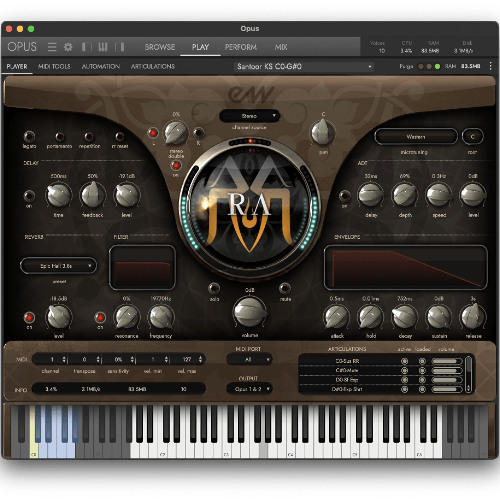The height and width of the screenshot is (500, 500).
Task: Click the MIDI channel stepper arrows
Action: coord(64,359)
